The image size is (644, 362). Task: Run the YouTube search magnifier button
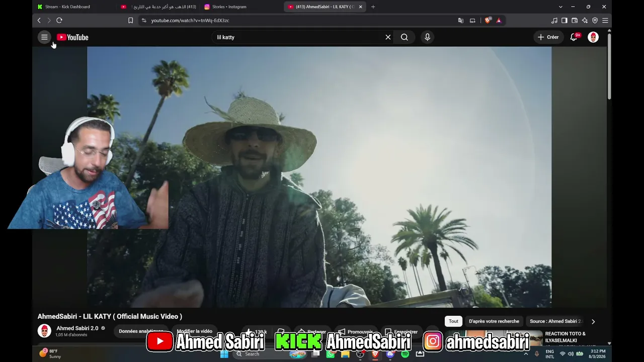pyautogui.click(x=405, y=37)
